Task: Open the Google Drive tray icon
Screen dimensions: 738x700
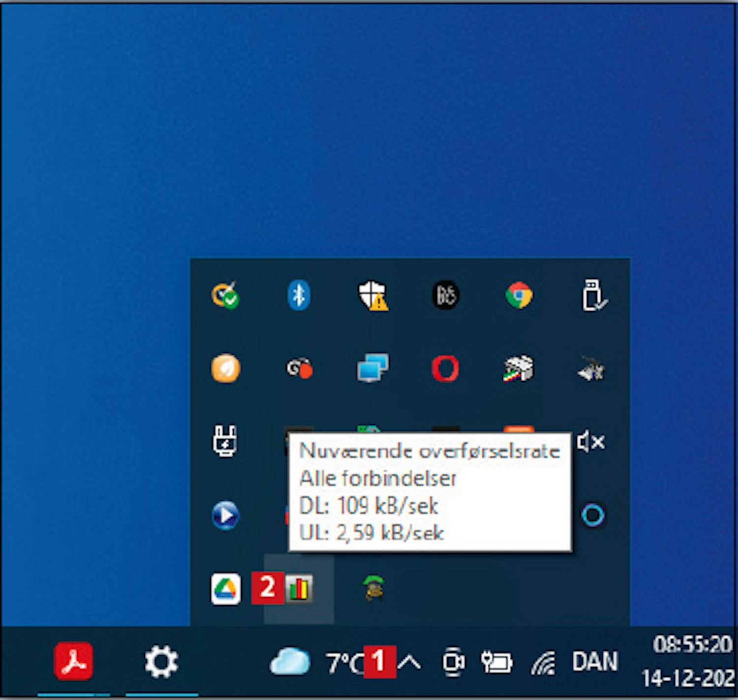Action: [x=226, y=589]
